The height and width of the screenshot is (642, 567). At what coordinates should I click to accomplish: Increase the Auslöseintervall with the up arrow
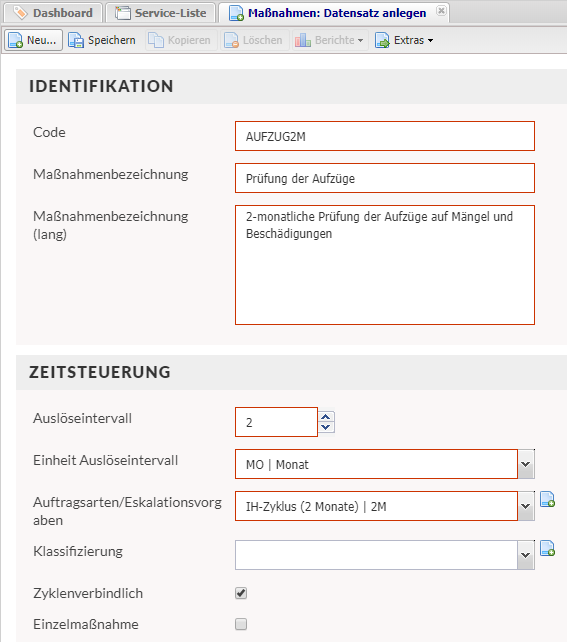[x=326, y=417]
